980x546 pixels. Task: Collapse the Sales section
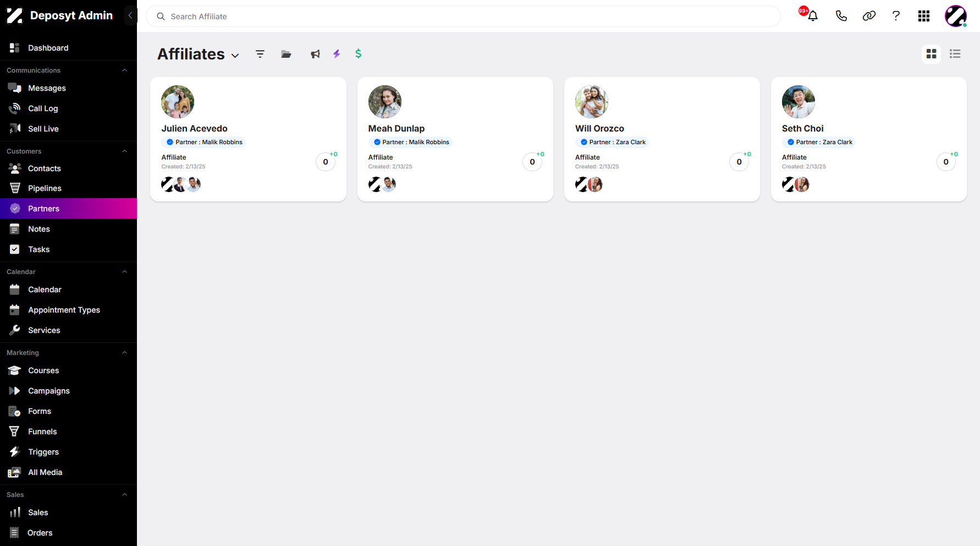(125, 495)
